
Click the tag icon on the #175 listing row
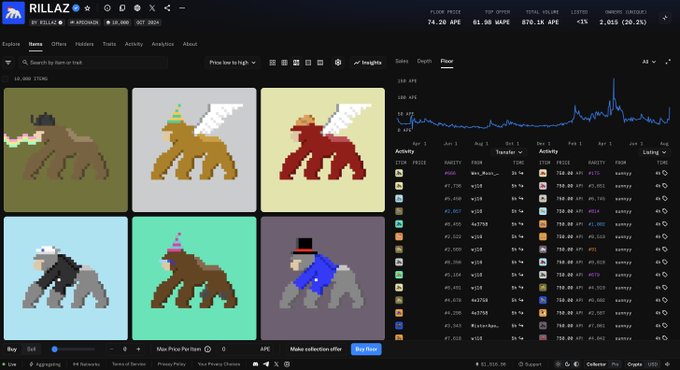click(x=664, y=173)
